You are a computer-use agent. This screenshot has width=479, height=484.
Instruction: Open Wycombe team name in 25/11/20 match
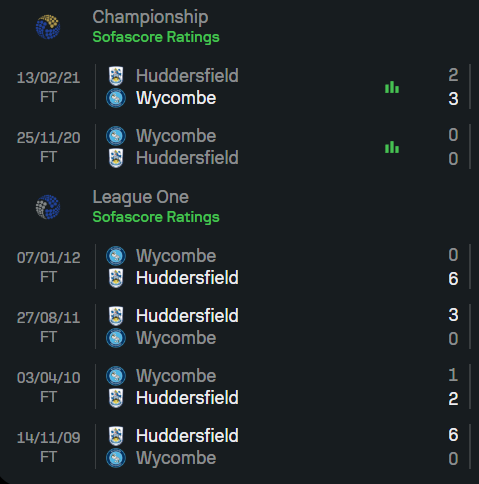pyautogui.click(x=176, y=136)
